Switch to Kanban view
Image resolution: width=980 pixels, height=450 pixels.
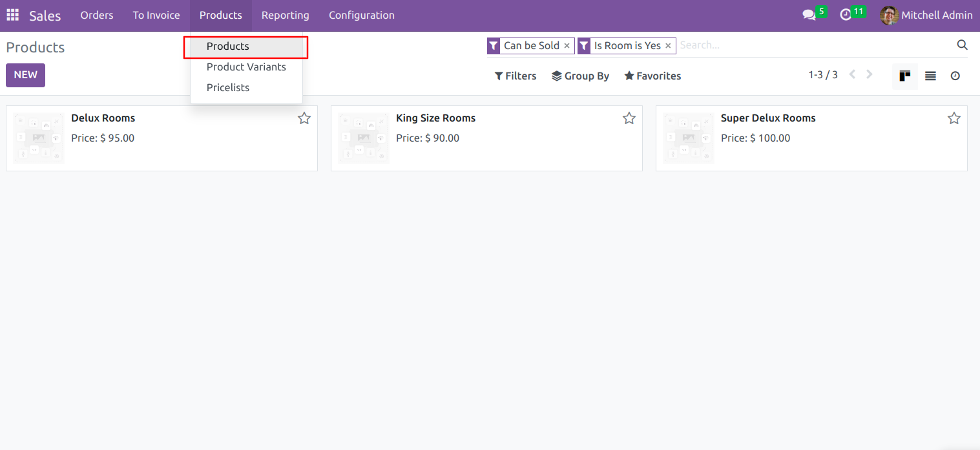point(905,76)
